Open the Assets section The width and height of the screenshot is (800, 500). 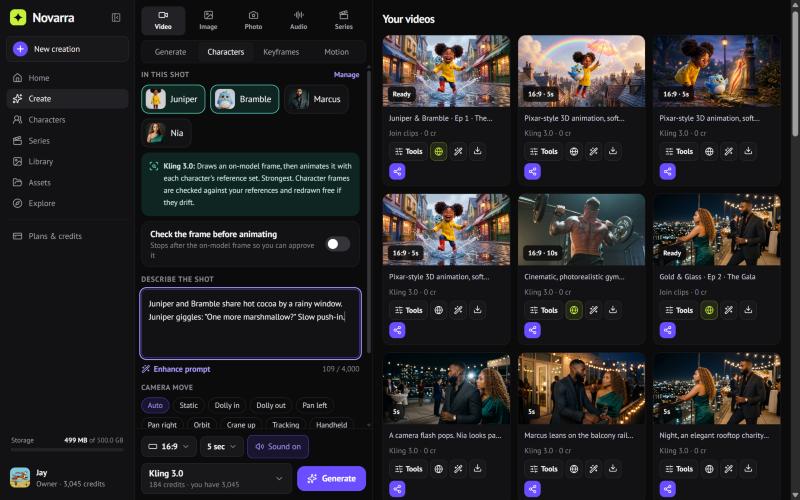pos(67,182)
